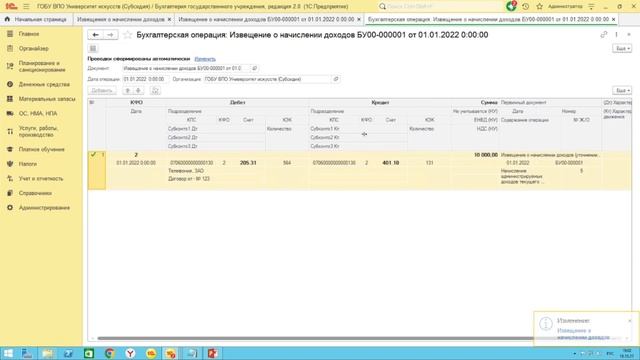This screenshot has height=360, width=640.
Task: Open File Explorer from the taskbar
Action: (x=48, y=353)
